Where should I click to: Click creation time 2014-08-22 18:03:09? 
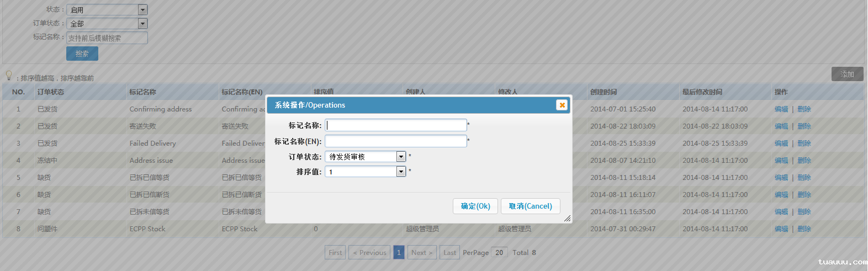pos(623,126)
